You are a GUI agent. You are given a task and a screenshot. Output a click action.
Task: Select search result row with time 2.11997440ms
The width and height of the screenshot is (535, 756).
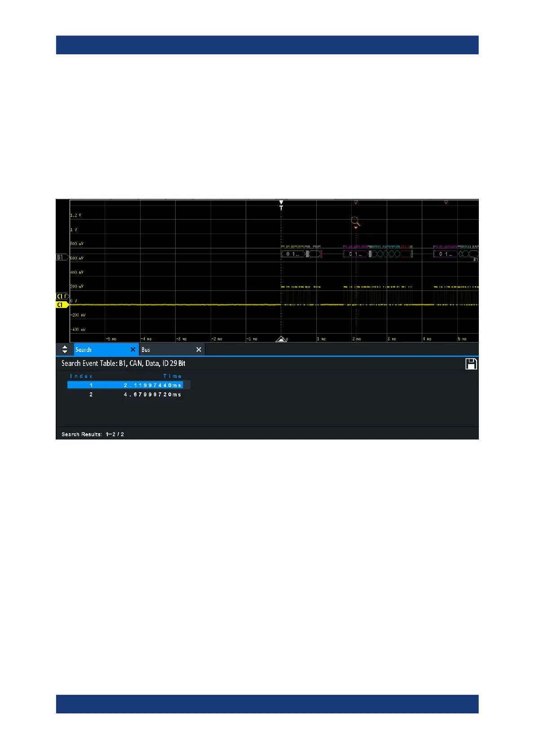coord(125,385)
